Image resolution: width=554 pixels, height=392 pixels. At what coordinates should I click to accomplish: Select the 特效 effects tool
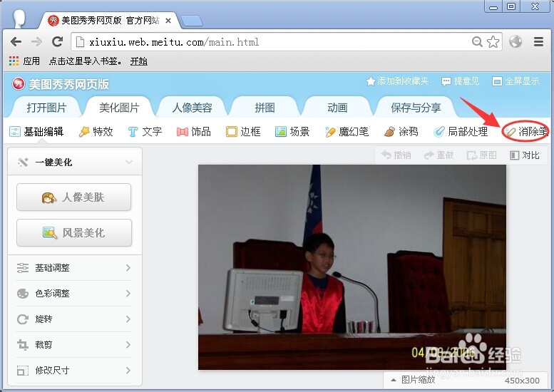tap(96, 132)
